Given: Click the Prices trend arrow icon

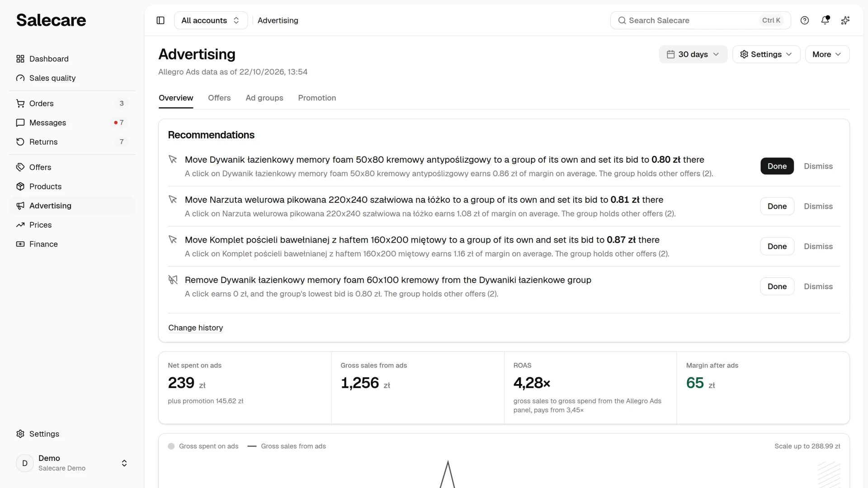Looking at the screenshot, I should [20, 225].
